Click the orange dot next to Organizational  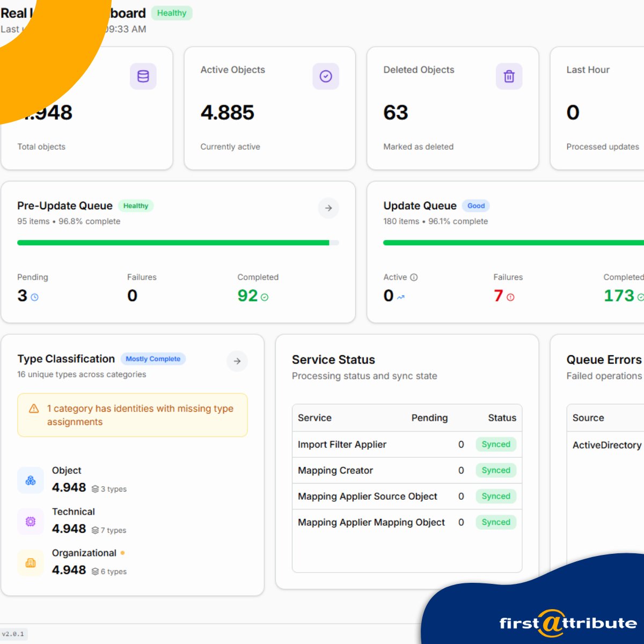click(x=122, y=553)
